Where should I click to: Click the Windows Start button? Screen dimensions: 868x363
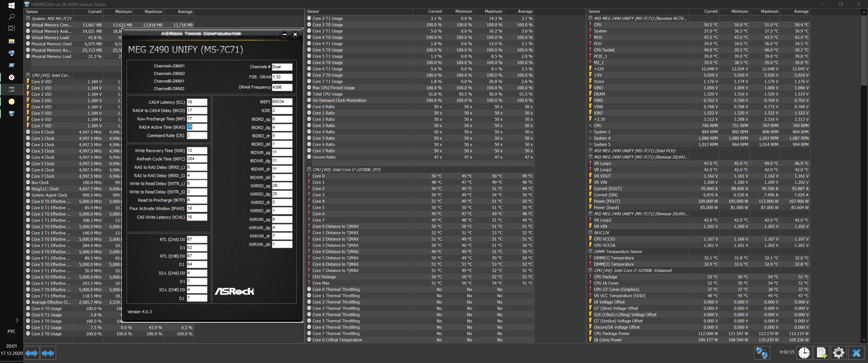tap(11, 5)
